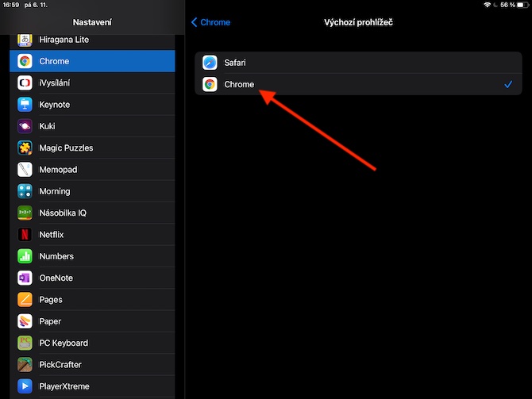Tap the Netflix app icon
The height and width of the screenshot is (399, 532).
point(25,235)
